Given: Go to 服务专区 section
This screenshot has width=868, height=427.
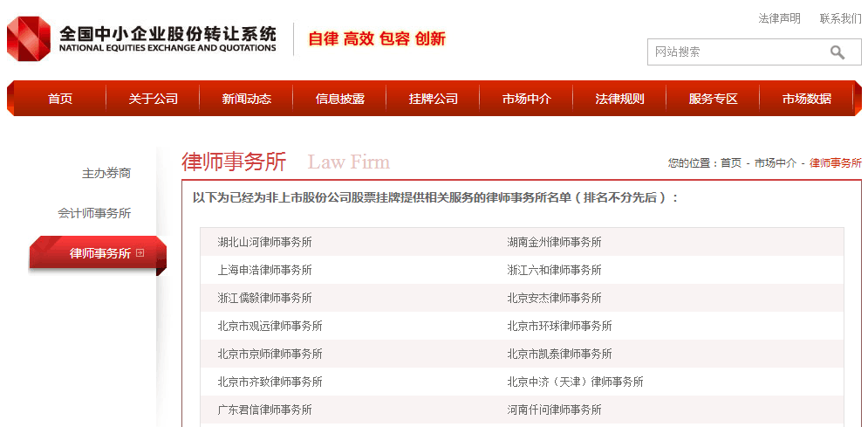Looking at the screenshot, I should click(713, 99).
